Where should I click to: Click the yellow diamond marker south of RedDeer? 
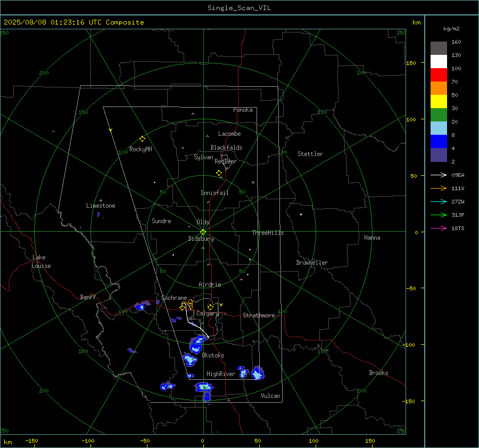[x=219, y=173]
